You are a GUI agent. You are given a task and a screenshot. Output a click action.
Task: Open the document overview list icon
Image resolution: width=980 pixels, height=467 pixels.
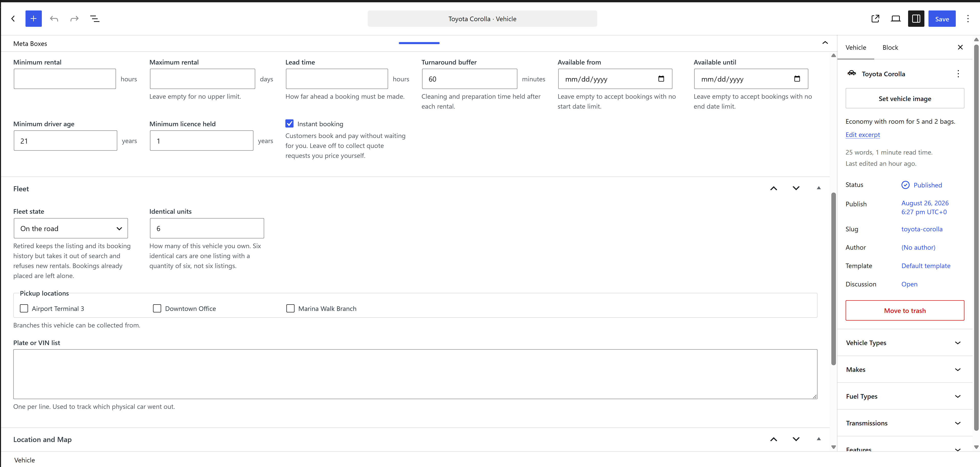(x=95, y=19)
